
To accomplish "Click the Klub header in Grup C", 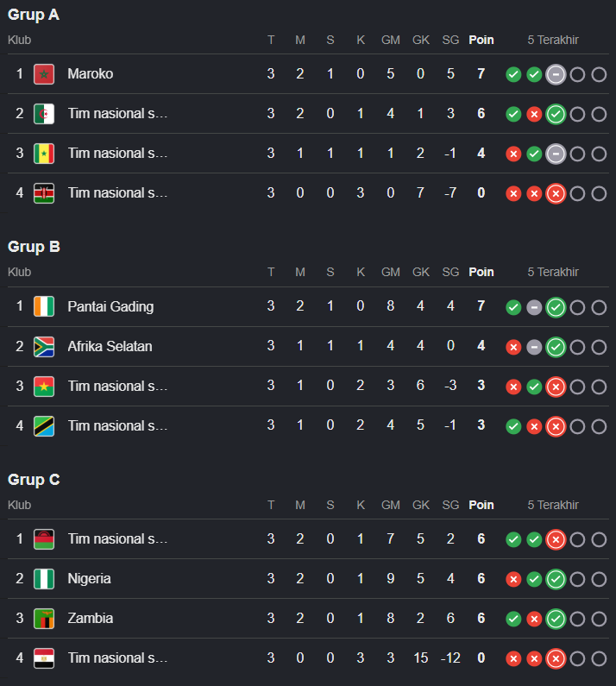I will click(19, 505).
